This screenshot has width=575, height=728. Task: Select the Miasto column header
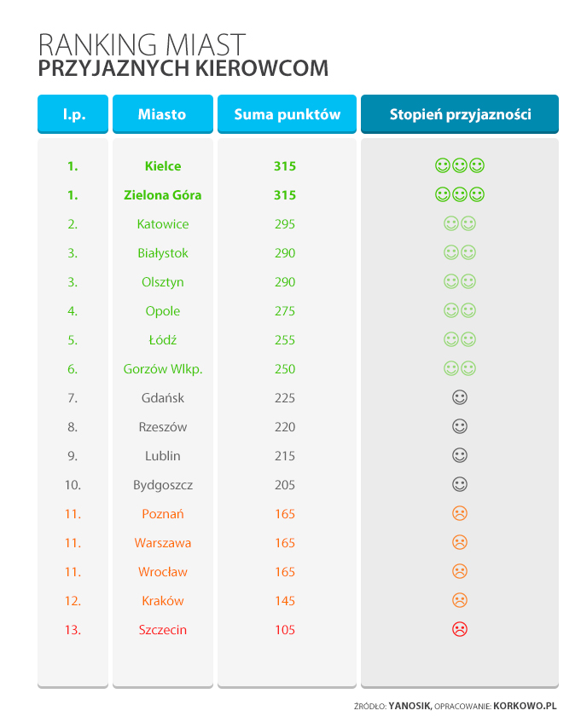click(x=162, y=114)
